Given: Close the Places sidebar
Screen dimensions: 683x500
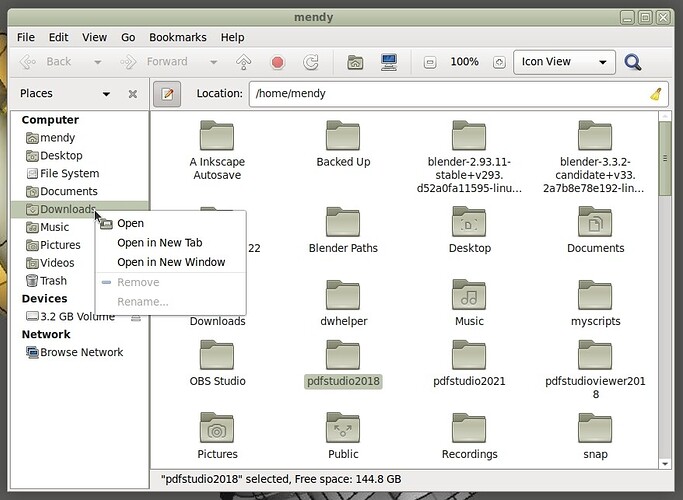Looking at the screenshot, I should (133, 94).
